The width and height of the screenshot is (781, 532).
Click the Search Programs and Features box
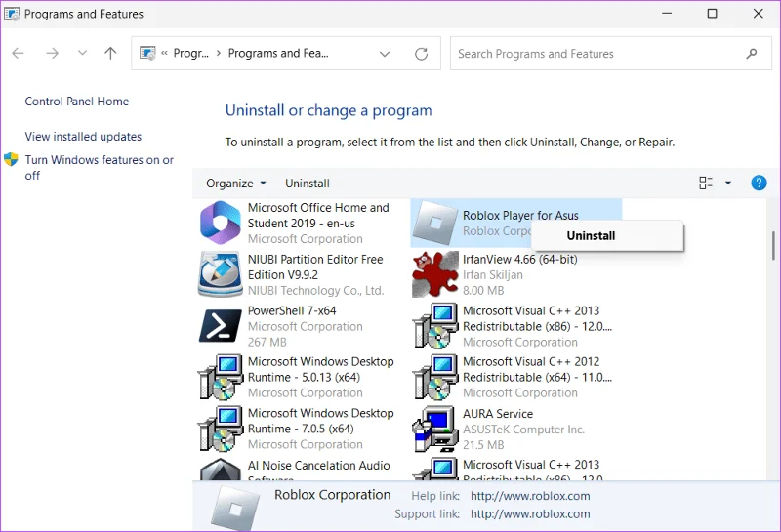tap(611, 54)
